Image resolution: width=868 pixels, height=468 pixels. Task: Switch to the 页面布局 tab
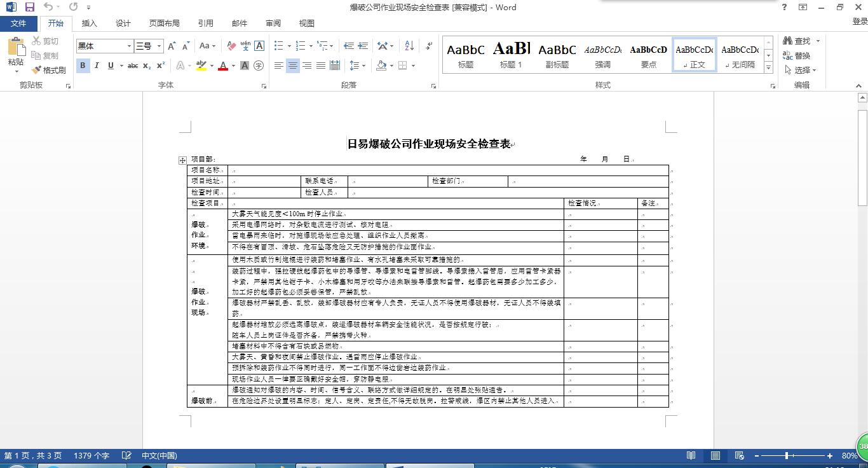(165, 23)
